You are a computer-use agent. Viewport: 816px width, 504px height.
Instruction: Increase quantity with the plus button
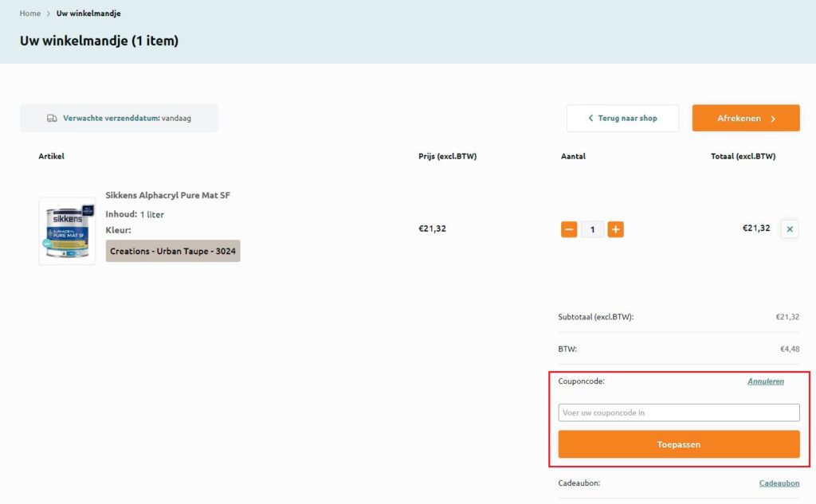pos(615,229)
